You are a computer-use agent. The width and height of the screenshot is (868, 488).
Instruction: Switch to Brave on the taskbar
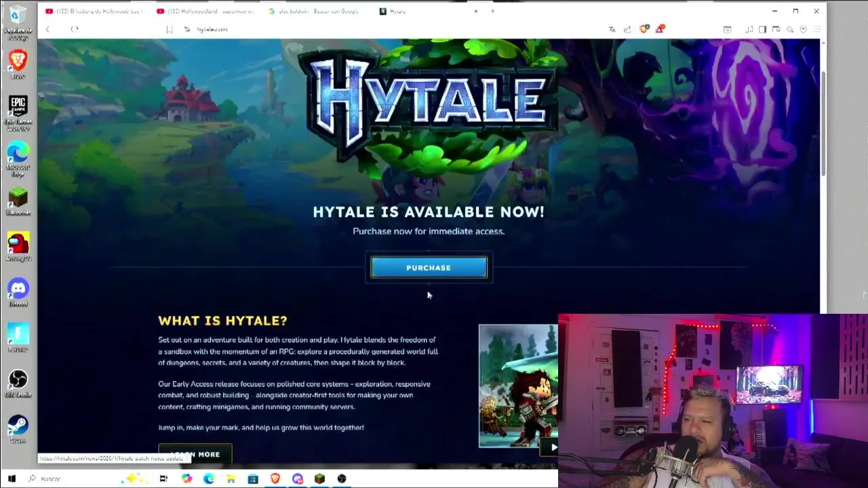[x=275, y=479]
